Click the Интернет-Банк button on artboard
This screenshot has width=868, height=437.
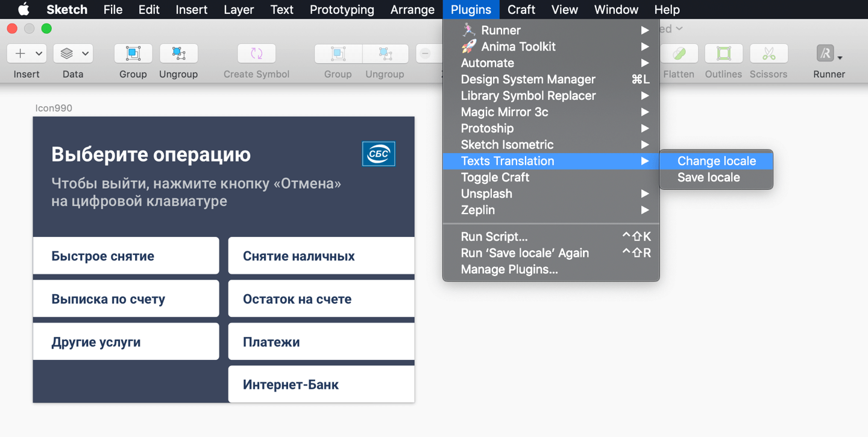click(321, 385)
